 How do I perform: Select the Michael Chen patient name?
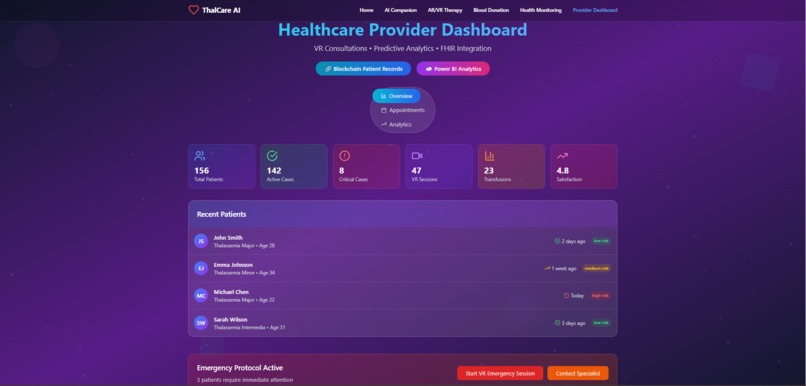click(x=231, y=292)
